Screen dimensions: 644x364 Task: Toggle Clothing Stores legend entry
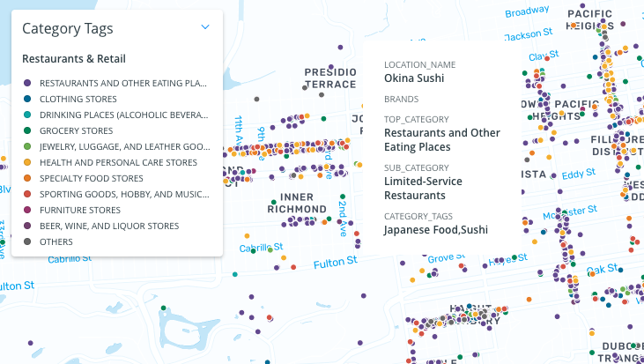pyautogui.click(x=78, y=99)
